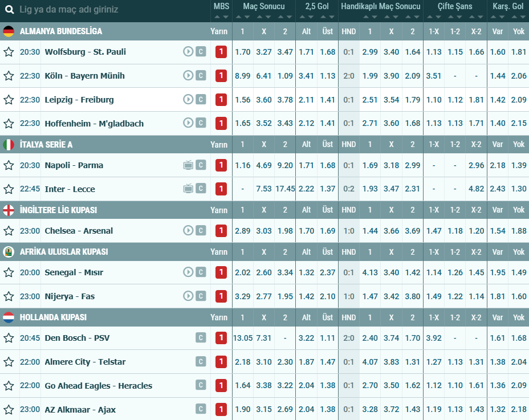Click the C icon for AZ Alkmaar - Ajax
The height and width of the screenshot is (420, 529).
pyautogui.click(x=201, y=409)
